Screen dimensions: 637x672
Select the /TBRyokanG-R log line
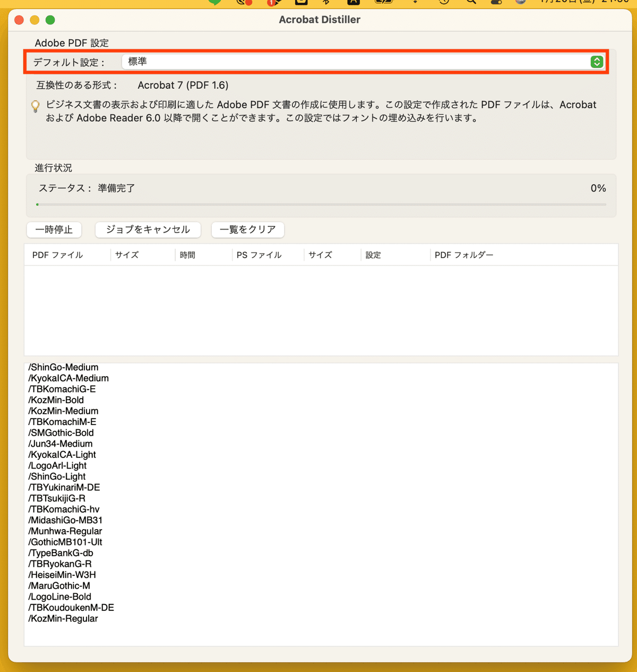[x=60, y=564]
